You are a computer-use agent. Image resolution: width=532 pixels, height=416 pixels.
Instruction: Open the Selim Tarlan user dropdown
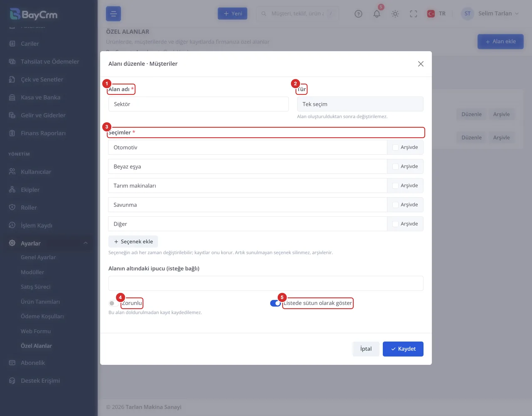(x=490, y=14)
